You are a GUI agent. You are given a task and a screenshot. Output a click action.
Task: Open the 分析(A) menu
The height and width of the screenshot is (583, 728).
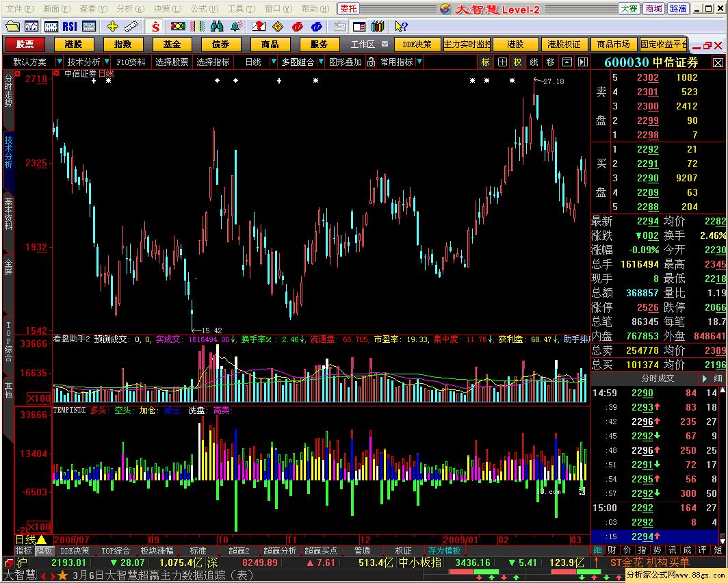pos(131,8)
